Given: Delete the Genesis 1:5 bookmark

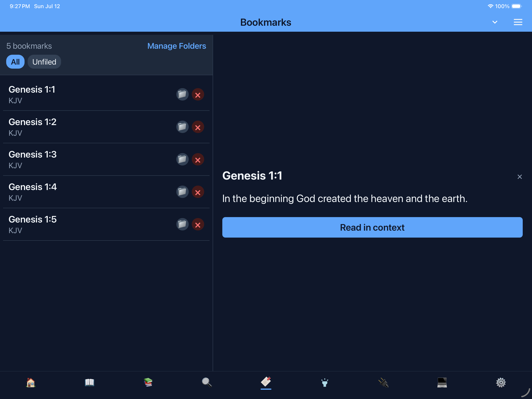Looking at the screenshot, I should [198, 224].
